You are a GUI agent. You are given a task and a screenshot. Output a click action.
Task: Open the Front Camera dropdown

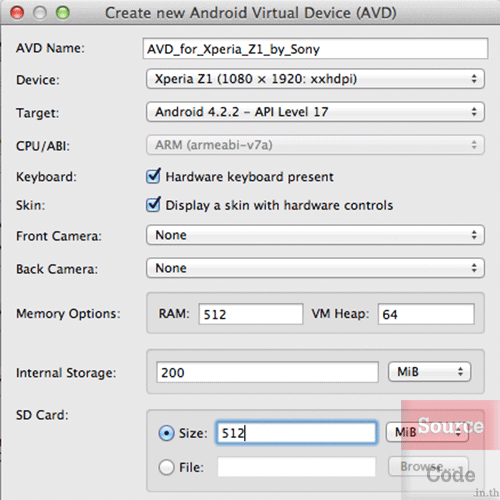[315, 235]
